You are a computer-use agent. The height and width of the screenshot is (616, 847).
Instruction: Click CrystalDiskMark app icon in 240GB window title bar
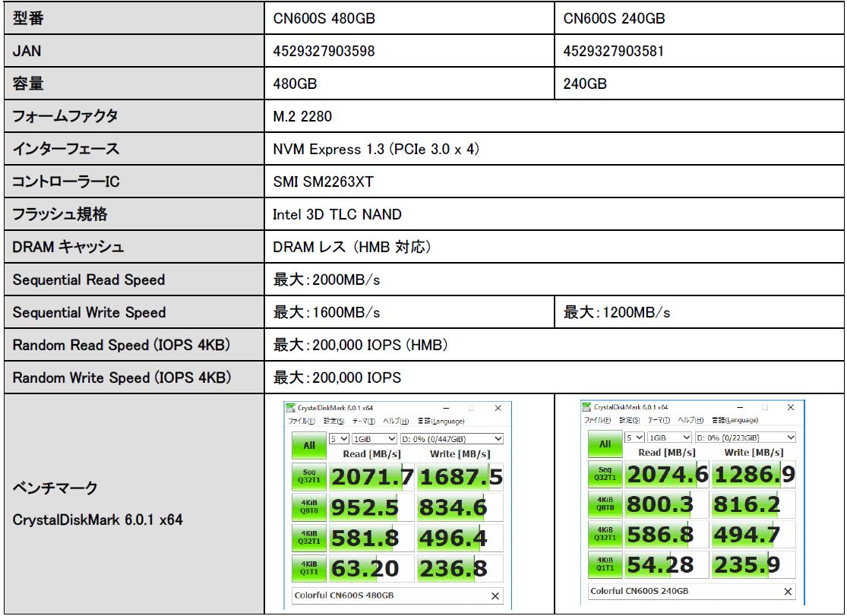(x=587, y=406)
